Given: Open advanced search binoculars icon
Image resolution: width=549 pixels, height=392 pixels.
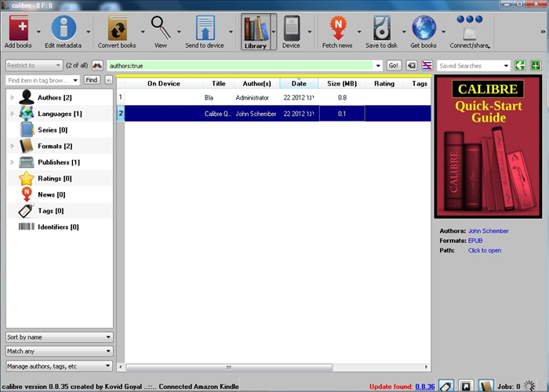Looking at the screenshot, I should [97, 65].
